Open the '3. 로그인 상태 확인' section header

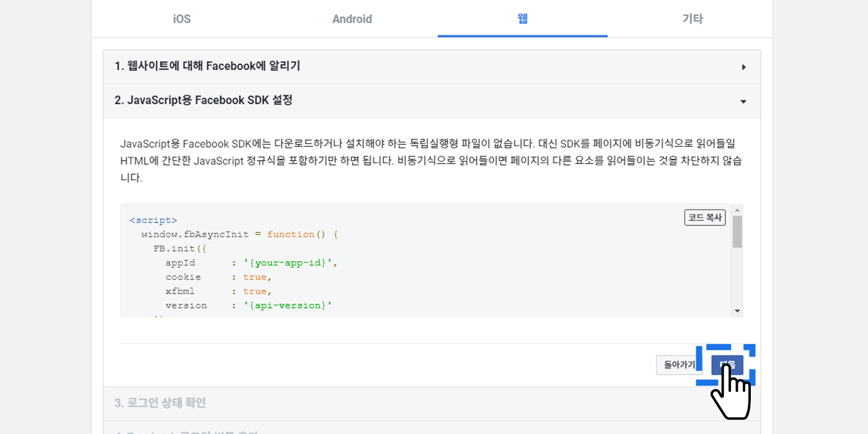432,403
